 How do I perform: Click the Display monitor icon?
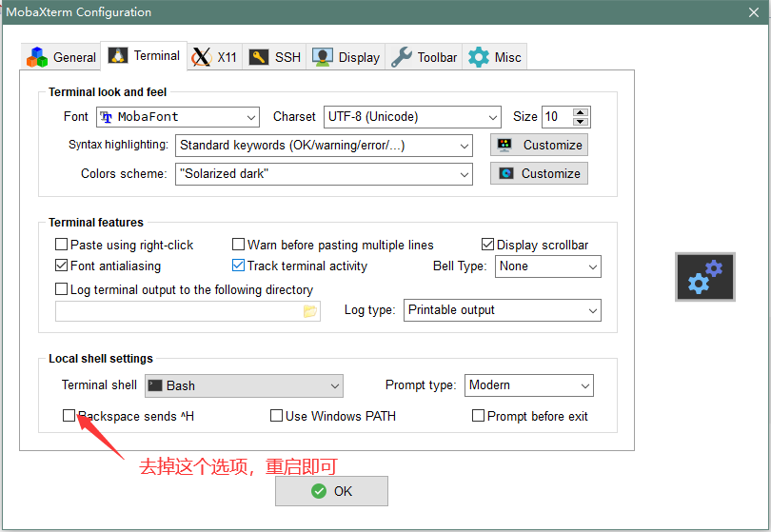(323, 57)
